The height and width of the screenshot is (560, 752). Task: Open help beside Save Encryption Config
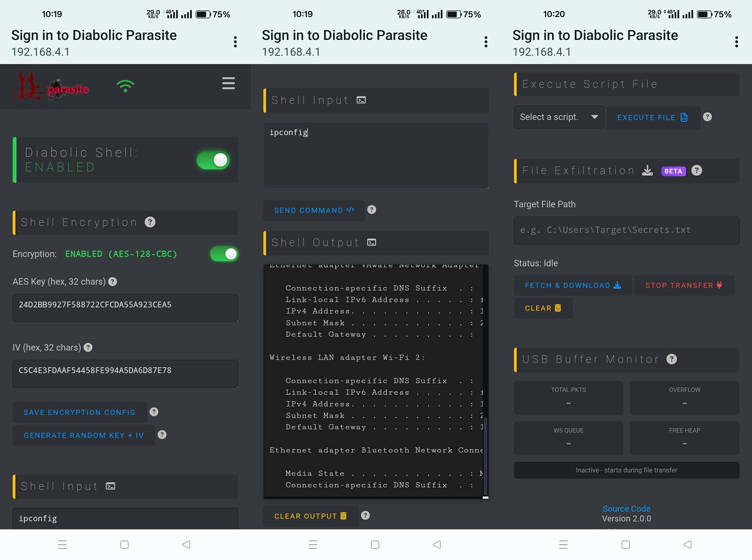point(154,412)
